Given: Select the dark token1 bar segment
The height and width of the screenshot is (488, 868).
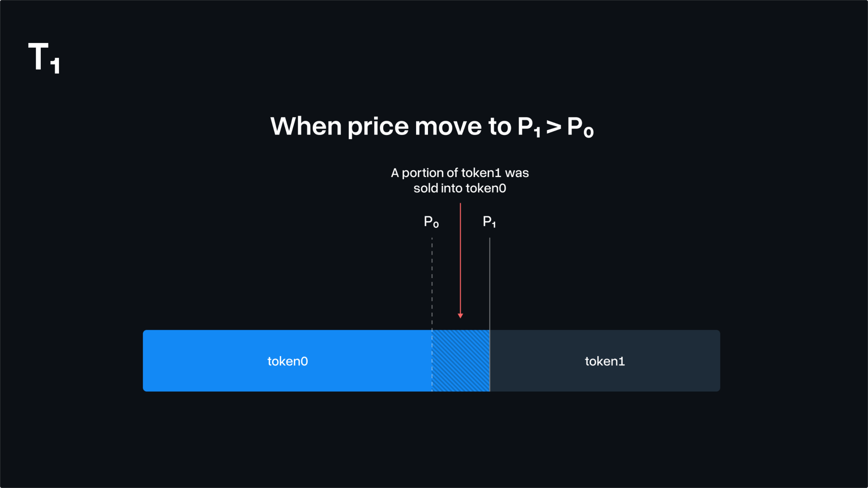Looking at the screenshot, I should click(x=605, y=361).
